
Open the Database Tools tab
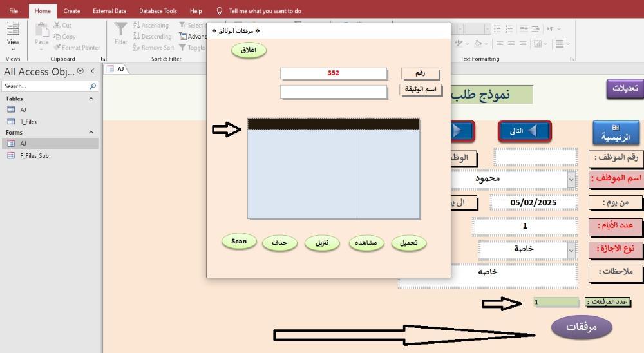pos(158,11)
